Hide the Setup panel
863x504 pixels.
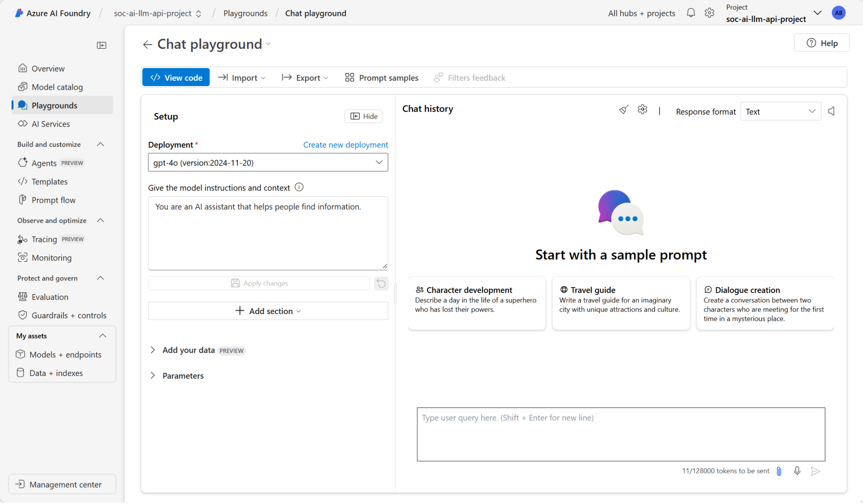363,116
